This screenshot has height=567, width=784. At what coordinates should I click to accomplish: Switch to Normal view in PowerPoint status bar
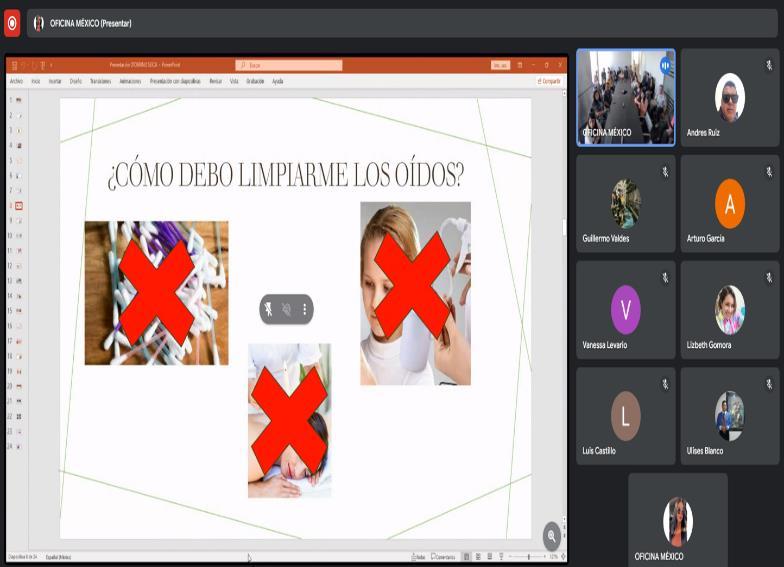click(x=466, y=556)
